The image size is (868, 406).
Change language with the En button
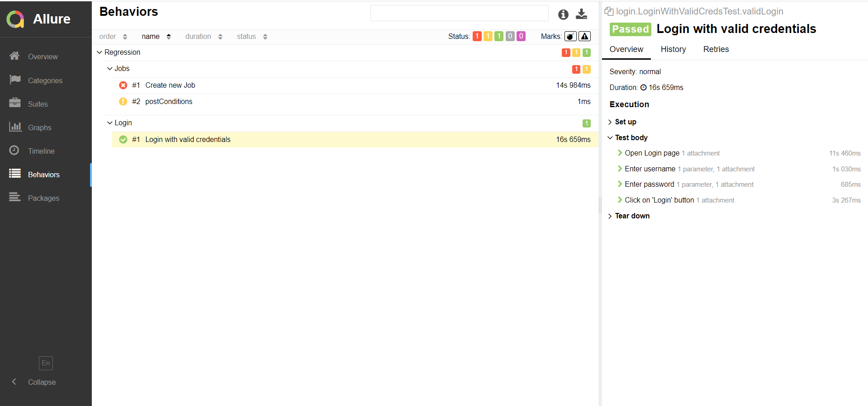46,363
